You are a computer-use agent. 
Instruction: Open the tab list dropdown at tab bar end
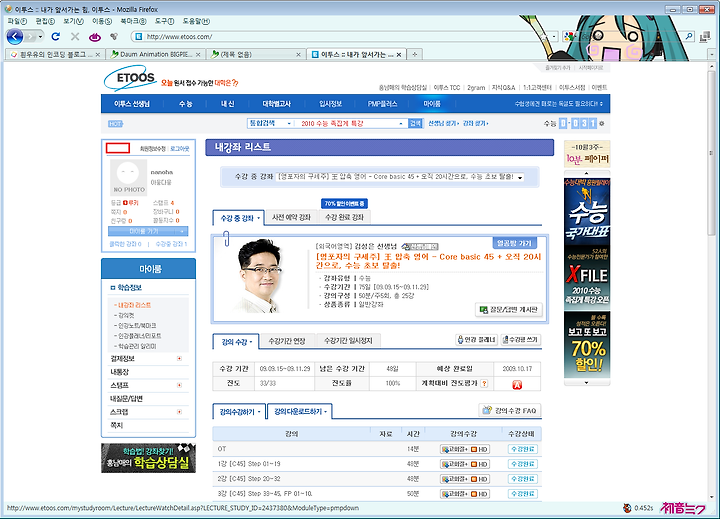tap(711, 54)
